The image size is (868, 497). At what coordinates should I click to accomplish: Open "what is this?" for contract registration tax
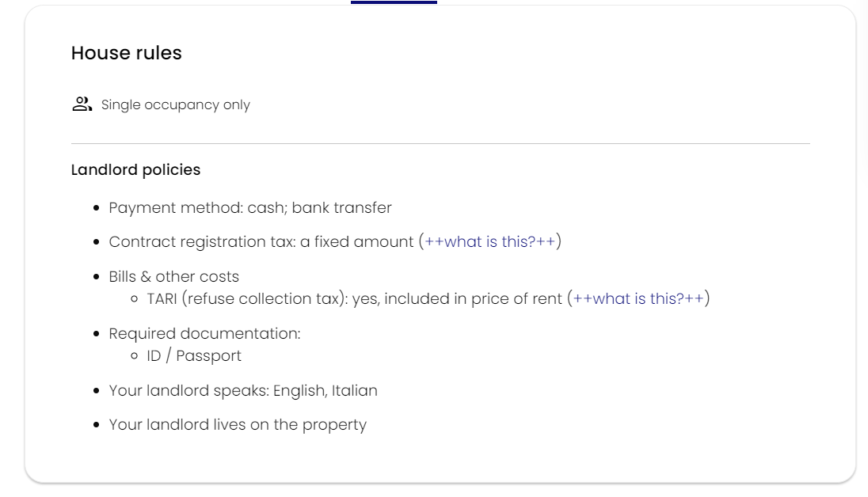coord(490,242)
